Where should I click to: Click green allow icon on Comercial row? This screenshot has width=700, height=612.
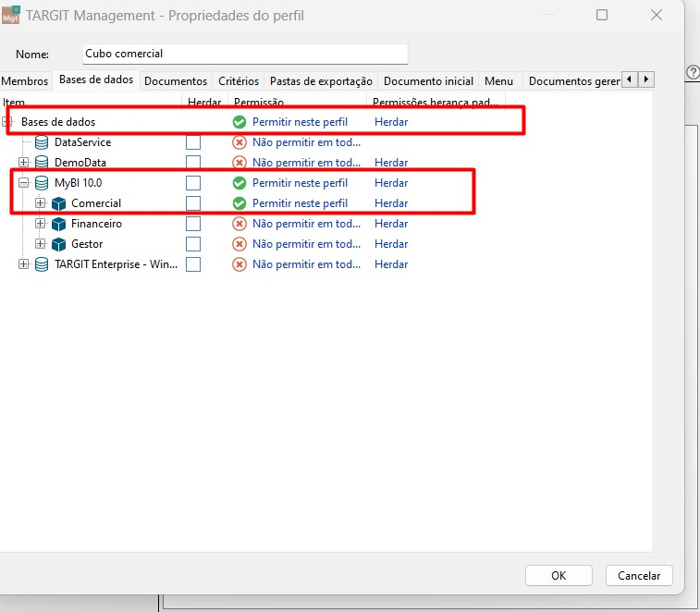pos(239,203)
